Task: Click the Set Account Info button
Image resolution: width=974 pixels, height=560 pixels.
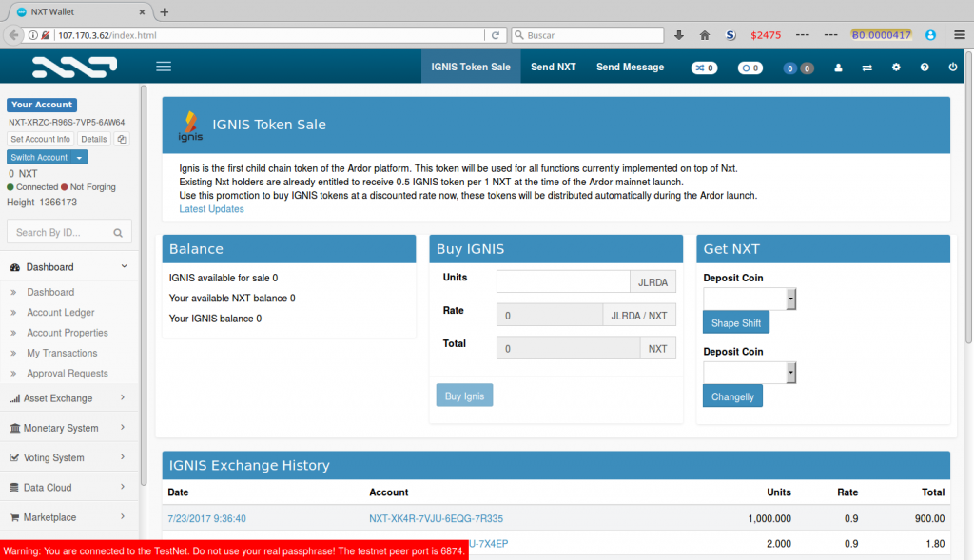Action: point(40,139)
